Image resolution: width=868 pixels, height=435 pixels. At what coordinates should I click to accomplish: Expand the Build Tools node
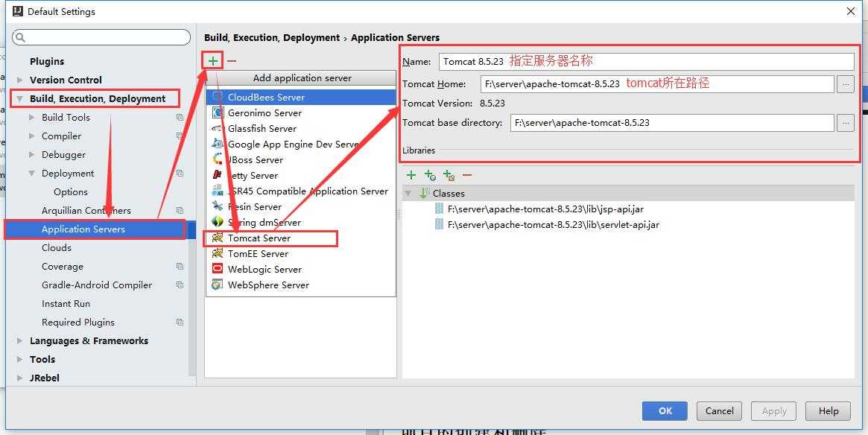(x=31, y=118)
